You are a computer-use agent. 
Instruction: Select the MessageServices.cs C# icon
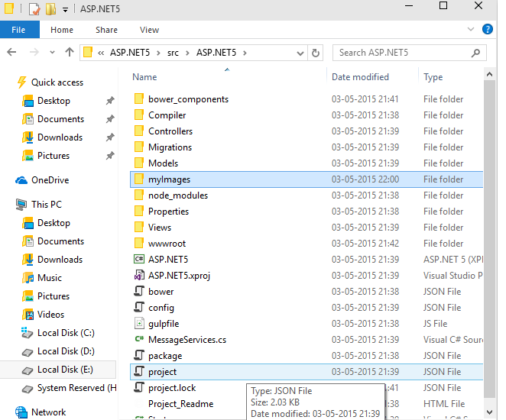click(139, 339)
